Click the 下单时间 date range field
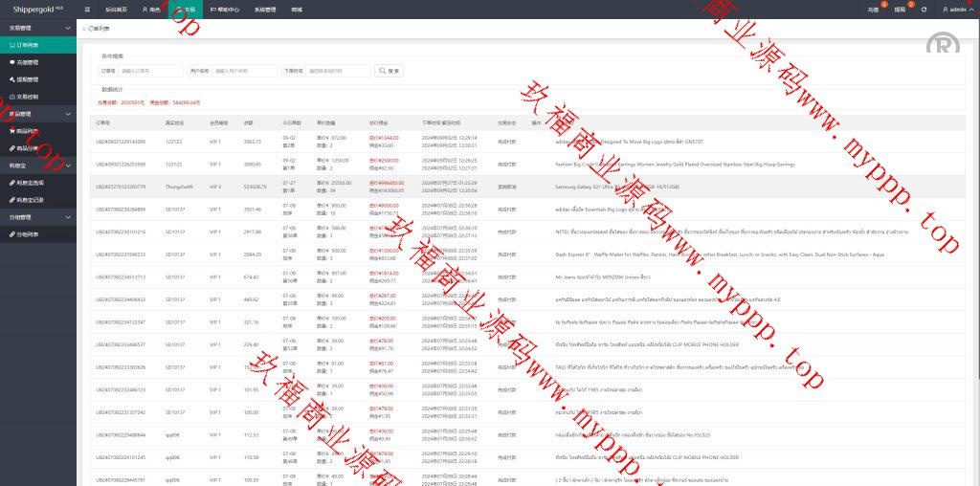 coord(338,71)
